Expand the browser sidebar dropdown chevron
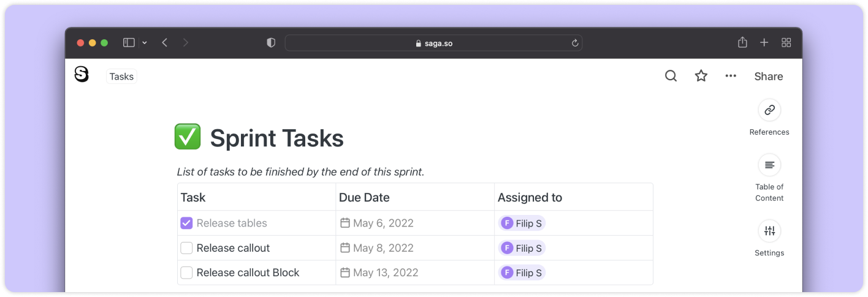 click(x=145, y=43)
